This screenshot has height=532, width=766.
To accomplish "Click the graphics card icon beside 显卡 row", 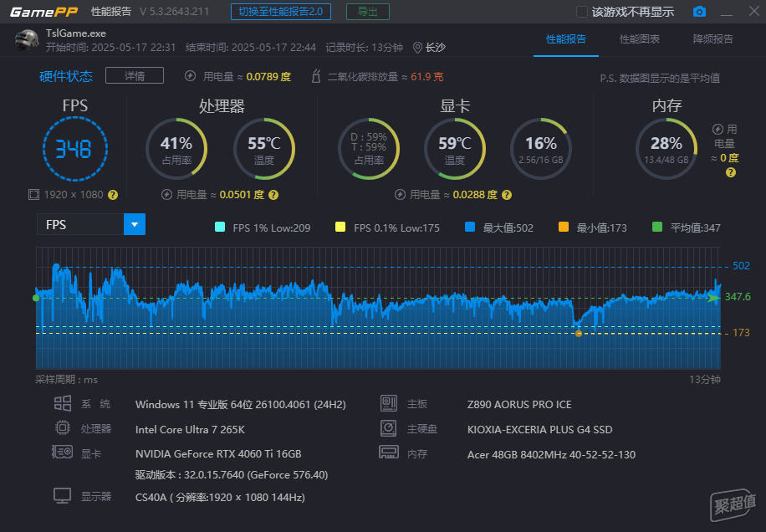I will [x=63, y=452].
